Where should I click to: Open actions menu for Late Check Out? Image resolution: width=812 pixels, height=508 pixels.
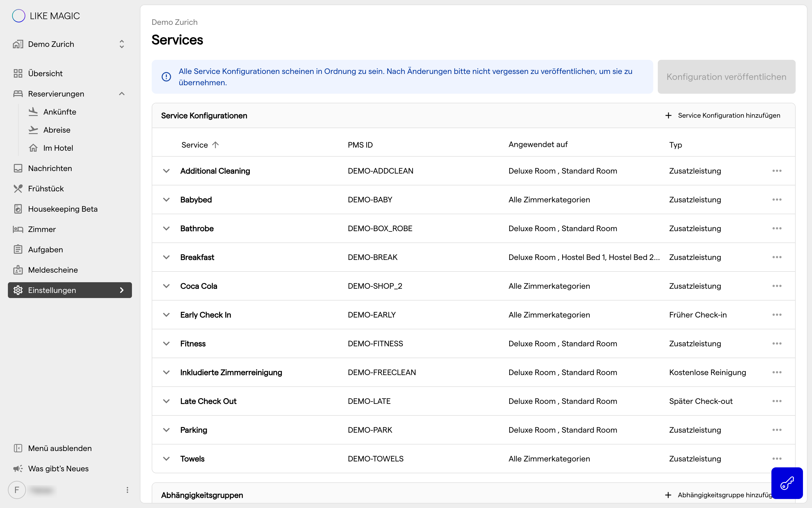coord(777,401)
